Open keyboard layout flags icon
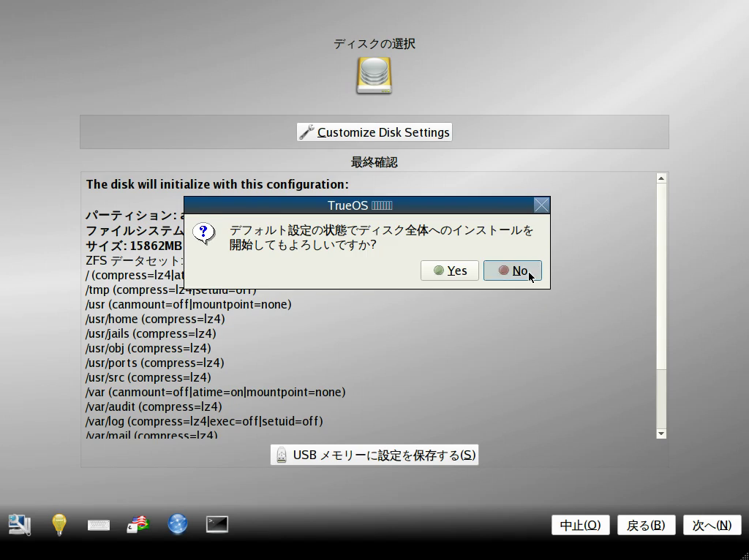The height and width of the screenshot is (560, 749). [138, 524]
